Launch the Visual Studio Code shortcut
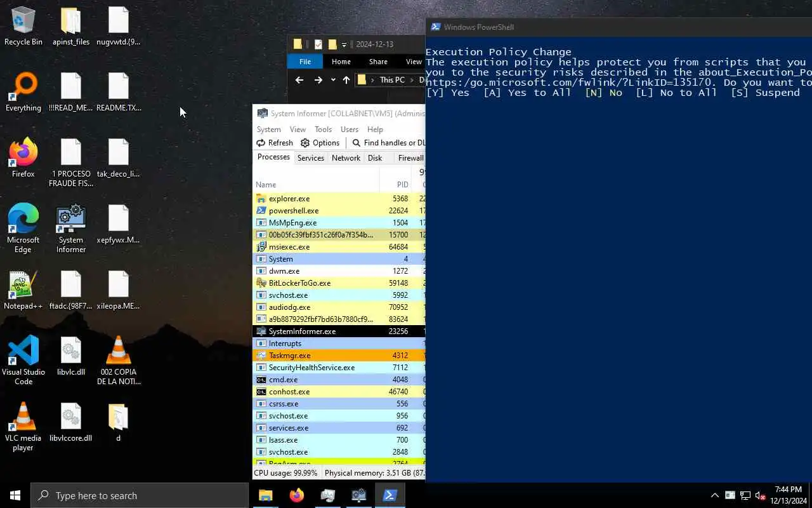 point(23,361)
